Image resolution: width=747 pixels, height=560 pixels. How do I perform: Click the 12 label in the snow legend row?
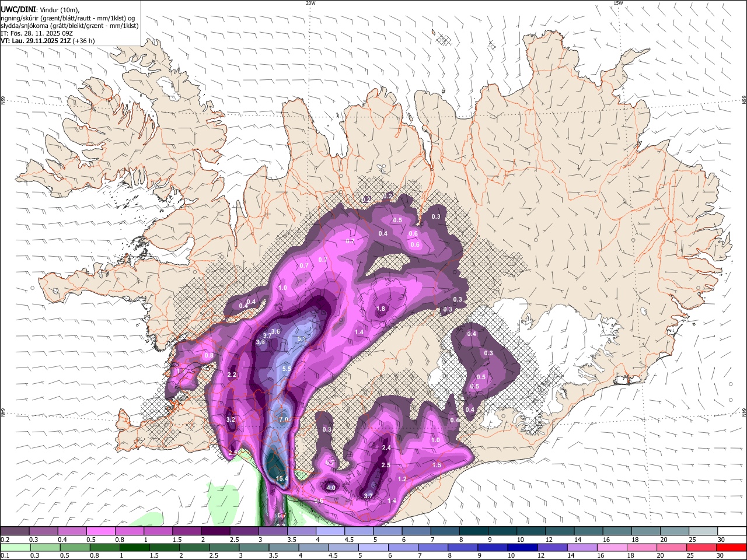pos(550,540)
